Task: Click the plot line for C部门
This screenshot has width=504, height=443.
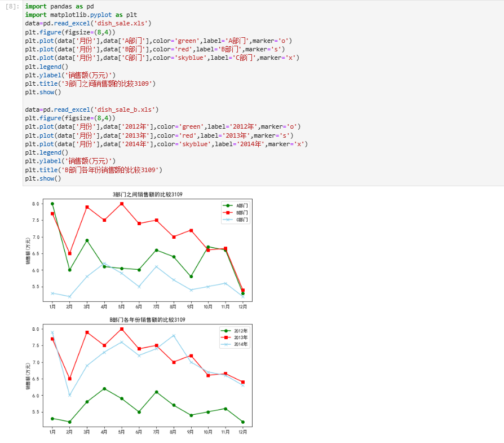Action: [162, 58]
